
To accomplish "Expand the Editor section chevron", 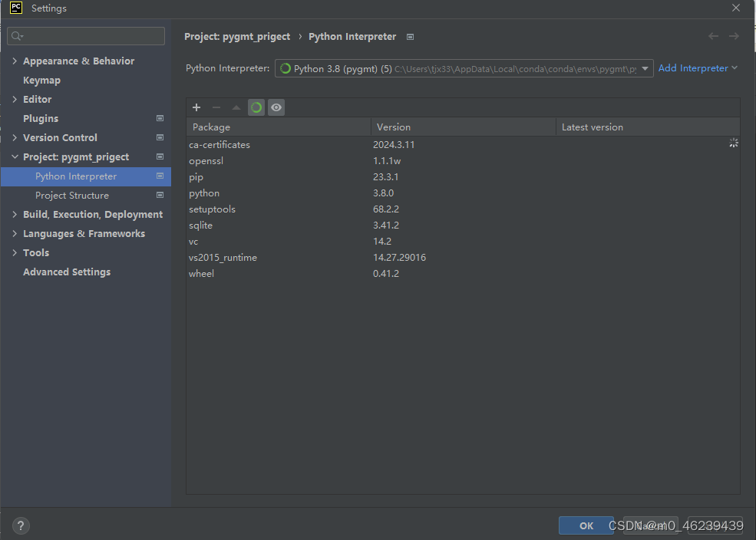I will pos(15,99).
